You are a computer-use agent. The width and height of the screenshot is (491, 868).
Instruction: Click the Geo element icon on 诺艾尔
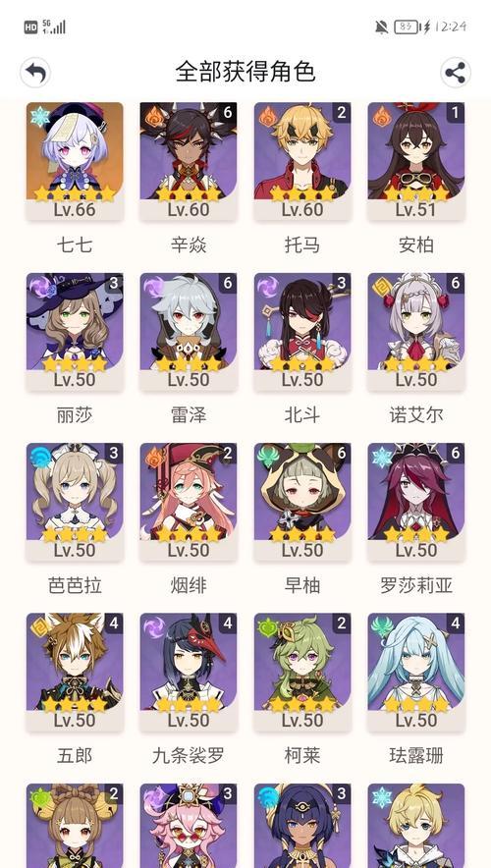tap(381, 287)
